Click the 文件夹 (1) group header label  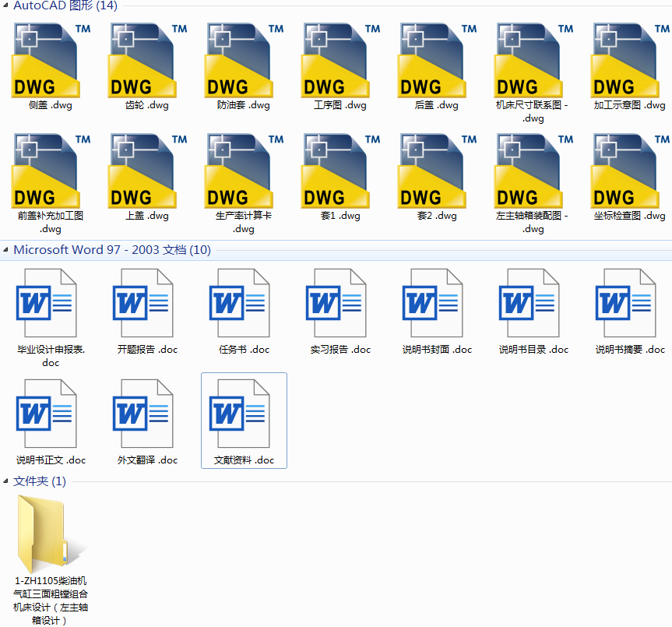40,481
